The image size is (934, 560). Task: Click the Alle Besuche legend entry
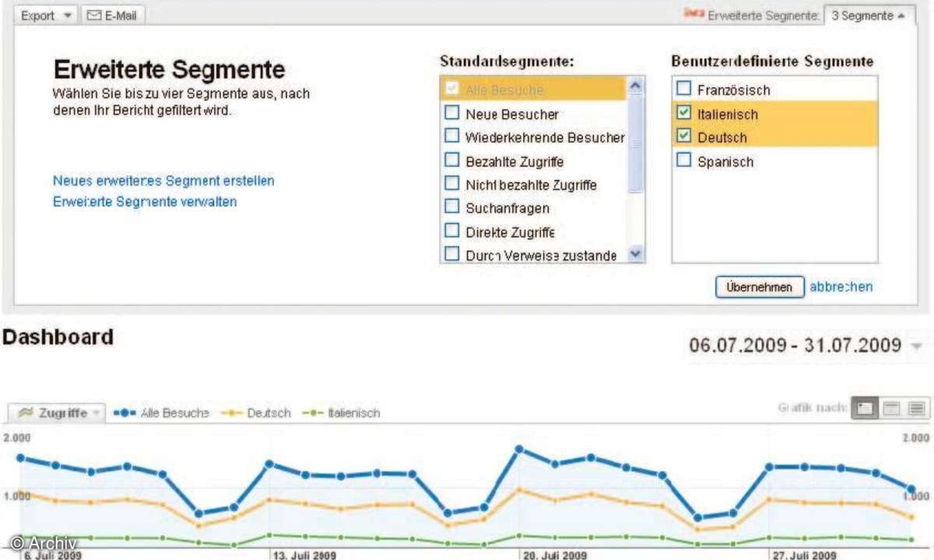(x=162, y=413)
